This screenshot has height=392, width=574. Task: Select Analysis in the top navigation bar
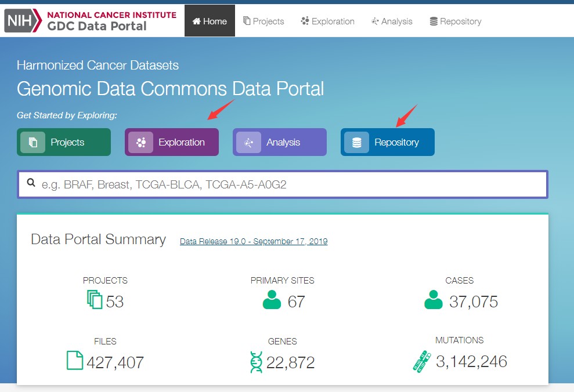392,21
